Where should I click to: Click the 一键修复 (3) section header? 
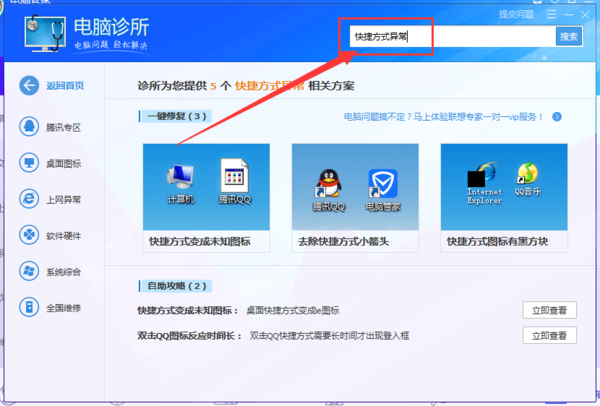pos(177,116)
